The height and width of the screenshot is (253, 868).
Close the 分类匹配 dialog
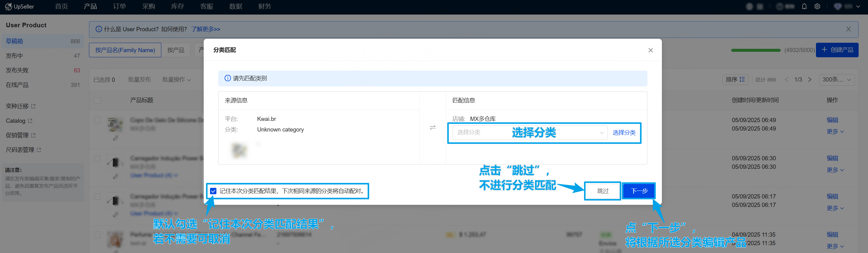650,50
